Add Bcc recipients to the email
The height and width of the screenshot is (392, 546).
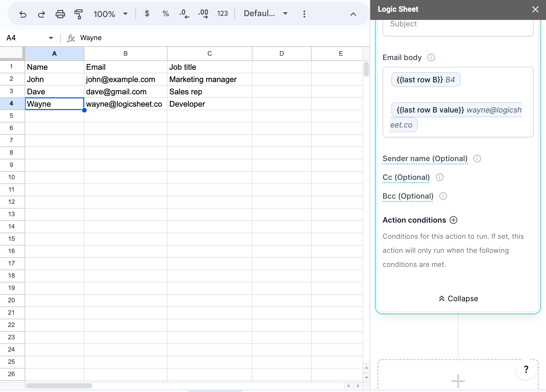click(x=407, y=196)
